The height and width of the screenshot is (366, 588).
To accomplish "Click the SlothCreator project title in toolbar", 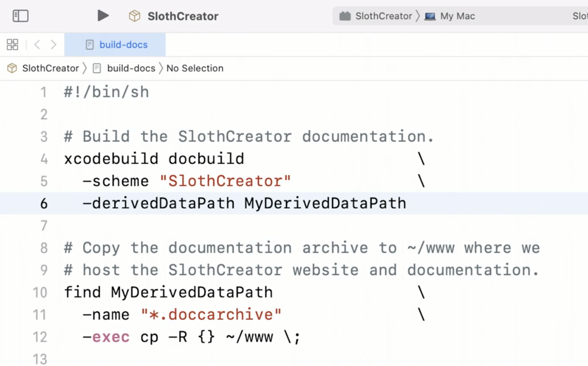I will [183, 16].
